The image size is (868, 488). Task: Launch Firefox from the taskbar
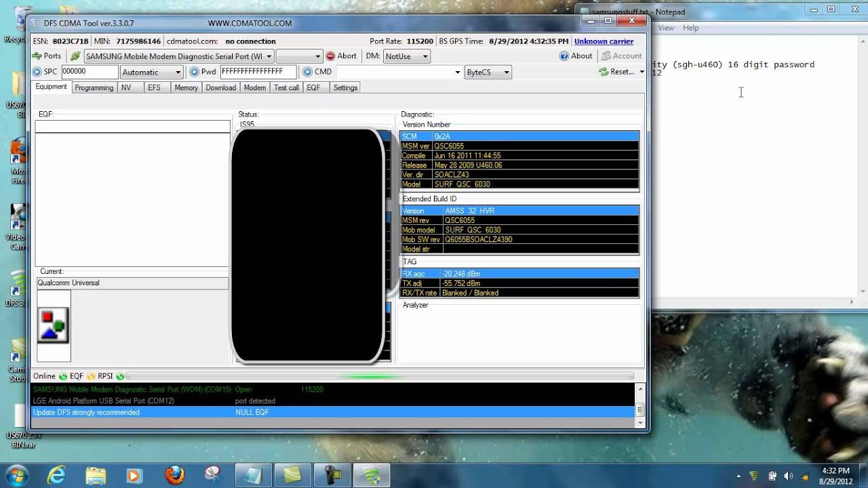[174, 474]
